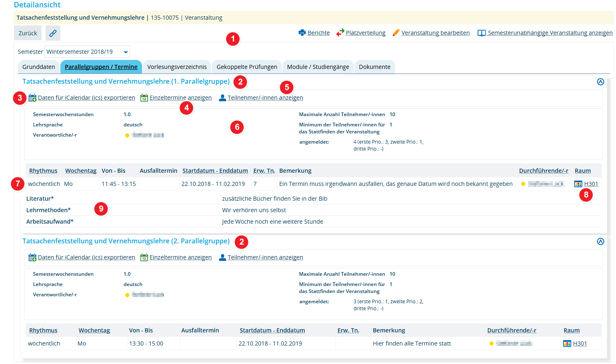Image resolution: width=616 pixels, height=364 pixels.
Task: Open the Dokumente tab
Action: 375,67
